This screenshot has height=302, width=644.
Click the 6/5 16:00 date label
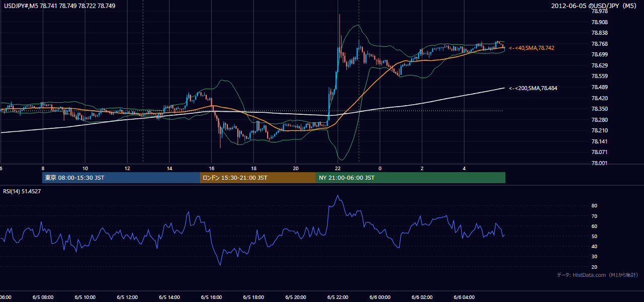[212, 297]
